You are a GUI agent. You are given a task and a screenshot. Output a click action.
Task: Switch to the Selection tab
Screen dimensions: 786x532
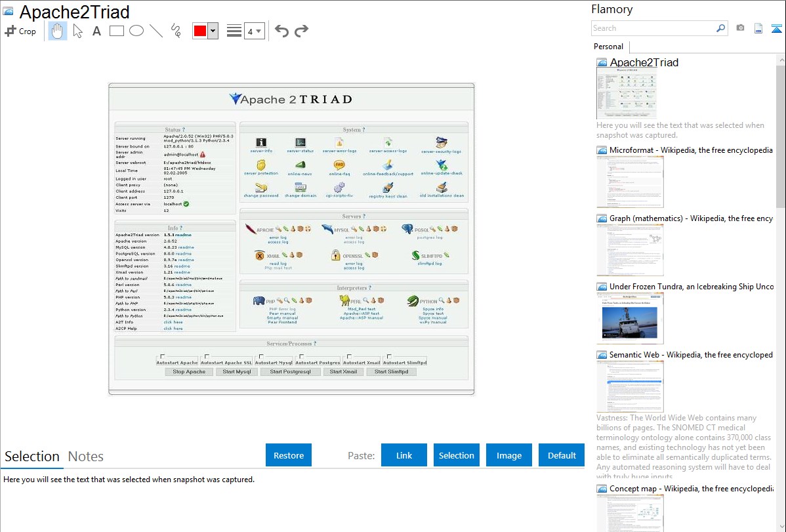tap(32, 457)
